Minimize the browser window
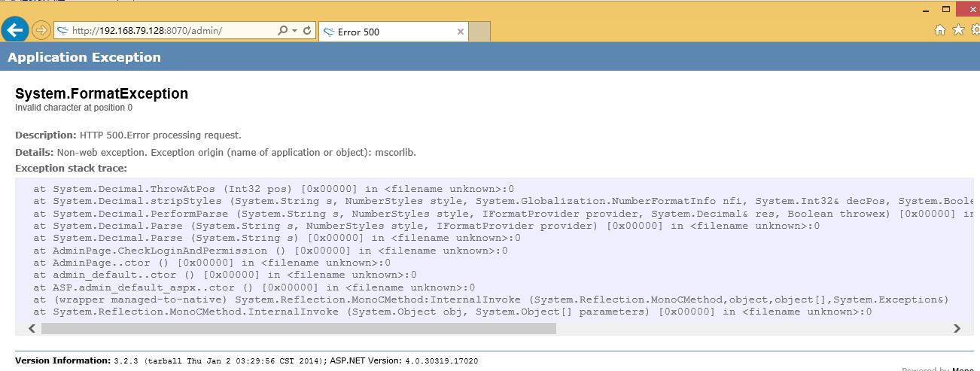 (x=926, y=11)
